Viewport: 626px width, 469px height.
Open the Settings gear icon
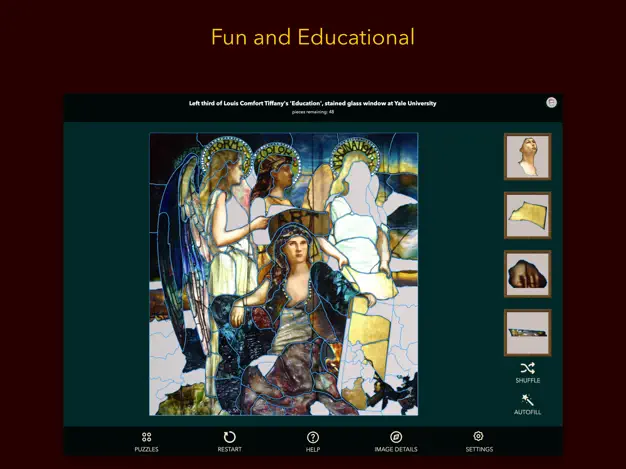click(x=479, y=437)
